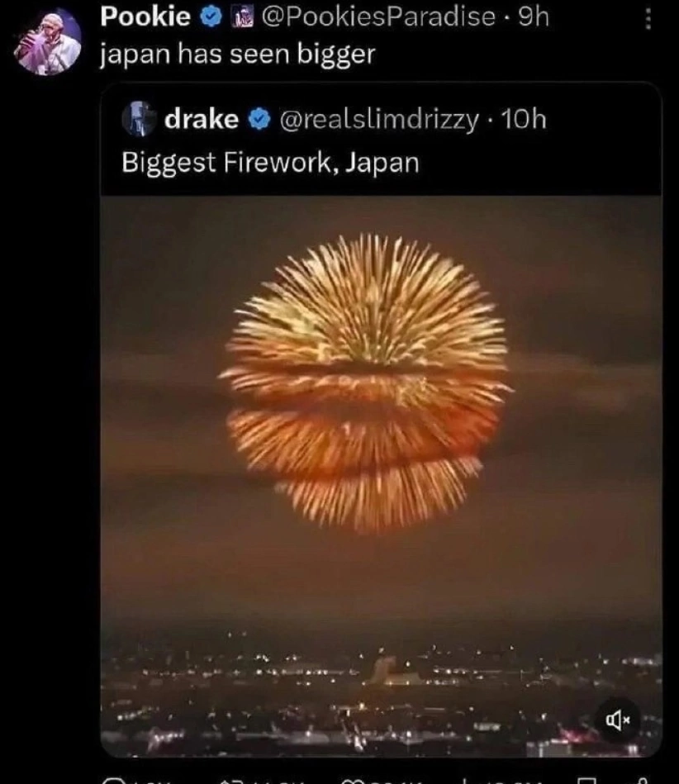
Task: Open the @PookiesParadise handle link
Action: pos(378,17)
